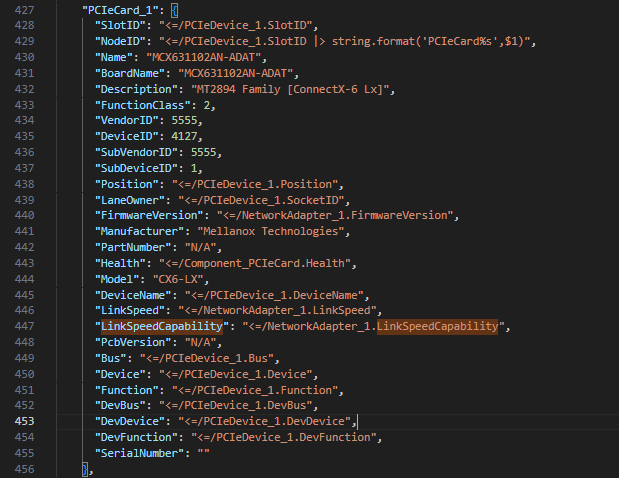Click the FunctionClass value 2
The width and height of the screenshot is (619, 478).
point(208,105)
